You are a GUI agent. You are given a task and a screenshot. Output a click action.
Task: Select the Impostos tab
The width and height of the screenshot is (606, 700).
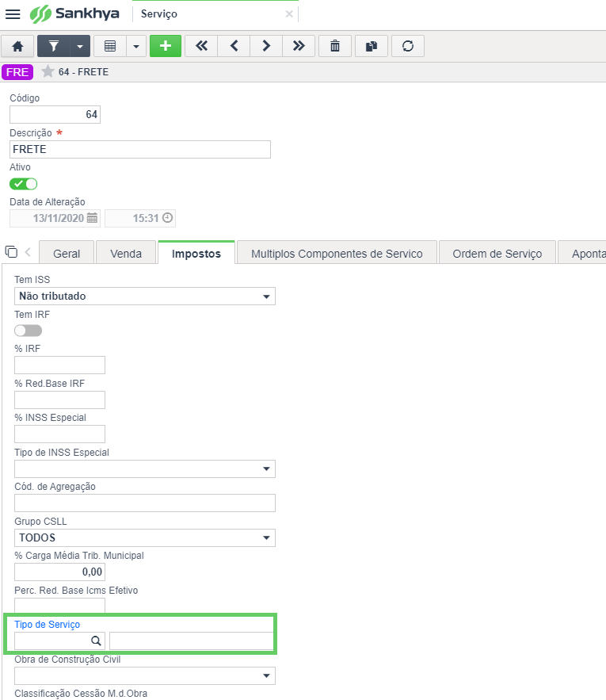[196, 254]
